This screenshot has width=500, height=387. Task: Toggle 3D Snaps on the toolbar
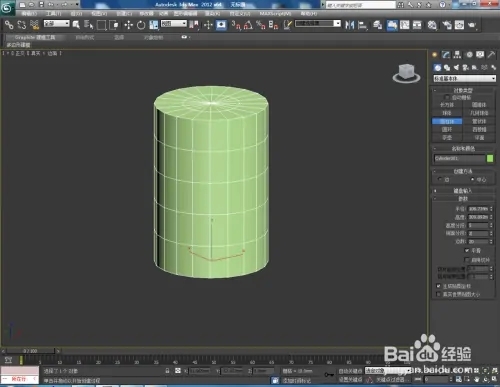pyautogui.click(x=236, y=25)
